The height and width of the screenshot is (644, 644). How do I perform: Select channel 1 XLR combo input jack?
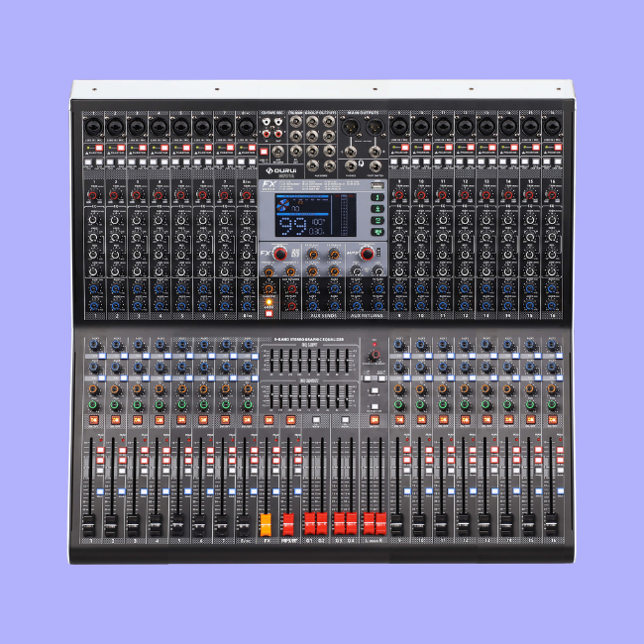click(x=93, y=127)
